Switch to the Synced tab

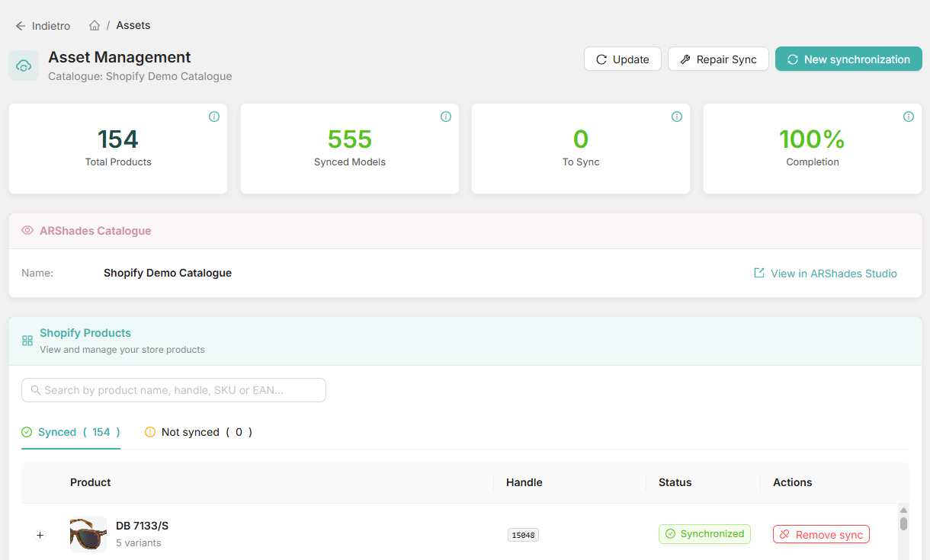[71, 432]
